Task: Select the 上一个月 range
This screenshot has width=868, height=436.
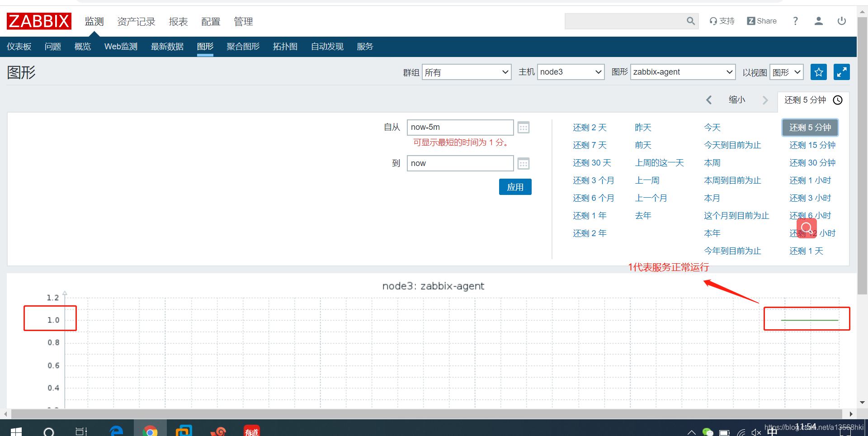Action: (x=651, y=198)
